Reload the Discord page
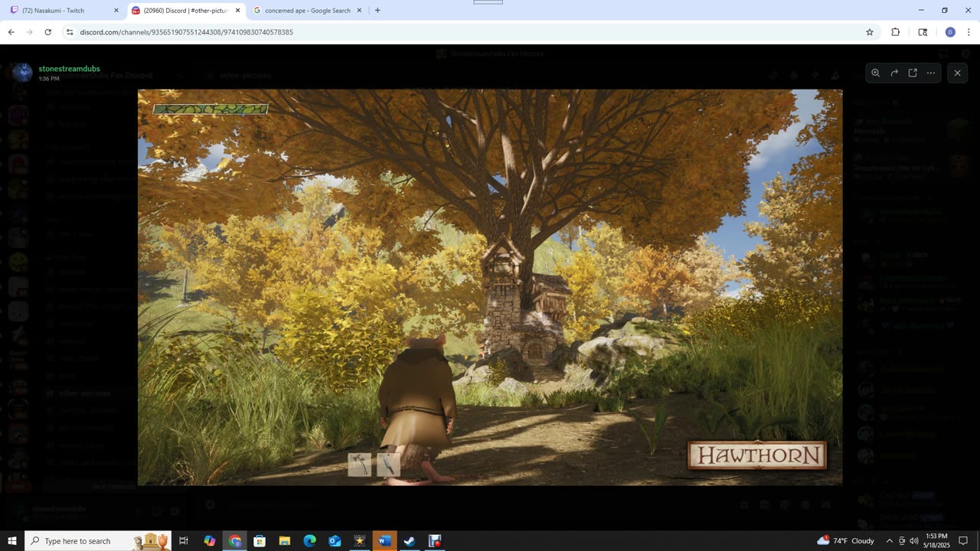This screenshot has height=551, width=980. (x=47, y=32)
